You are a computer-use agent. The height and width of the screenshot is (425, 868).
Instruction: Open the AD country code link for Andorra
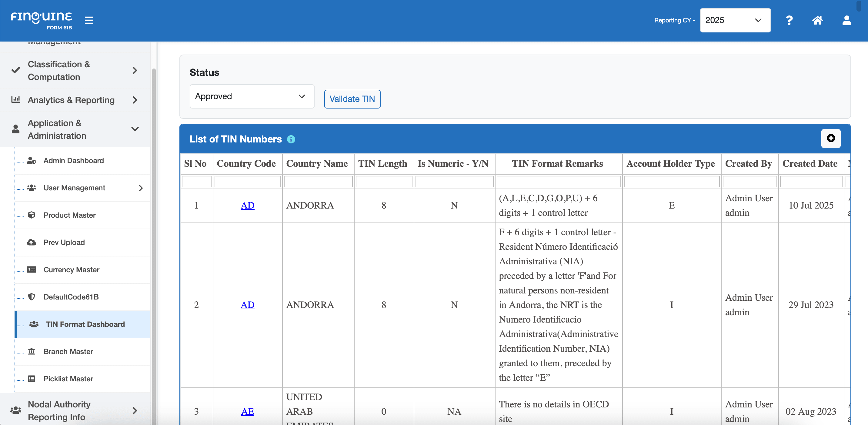pyautogui.click(x=247, y=206)
